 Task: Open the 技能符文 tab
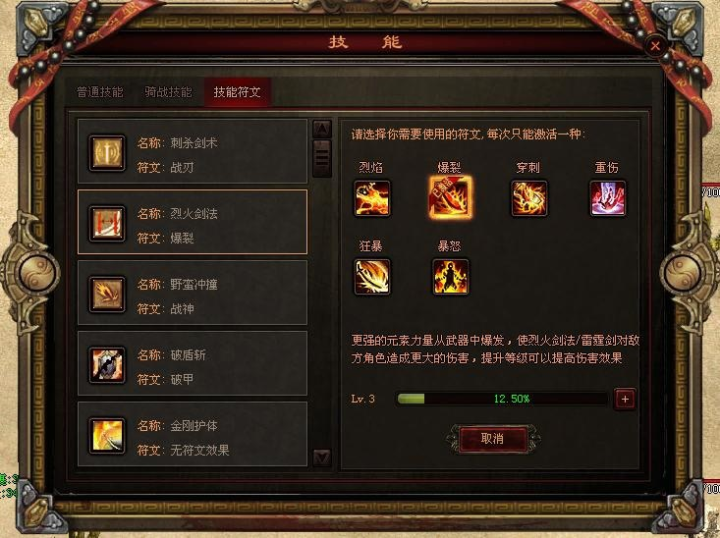(x=237, y=92)
